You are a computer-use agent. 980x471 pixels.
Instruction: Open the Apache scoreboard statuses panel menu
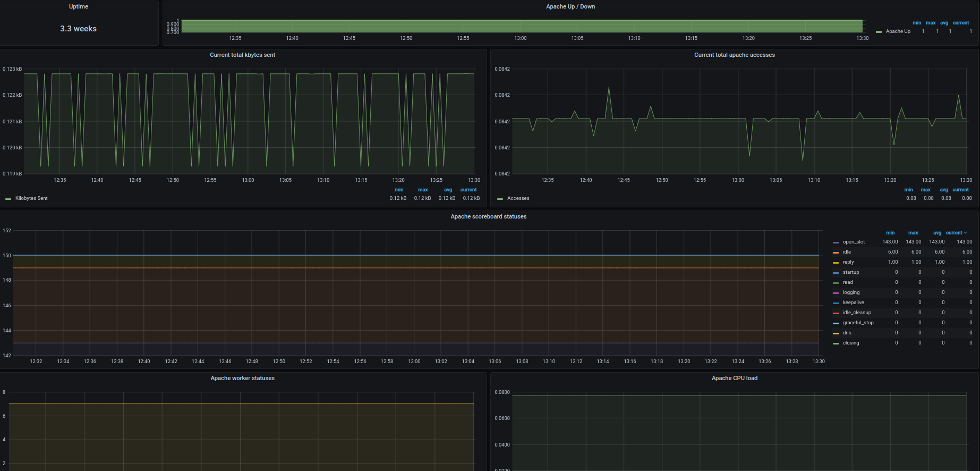[488, 216]
